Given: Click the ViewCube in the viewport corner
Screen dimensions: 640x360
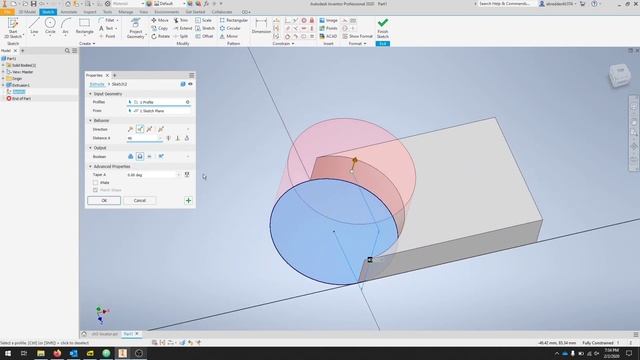Looking at the screenshot, I should (620, 75).
